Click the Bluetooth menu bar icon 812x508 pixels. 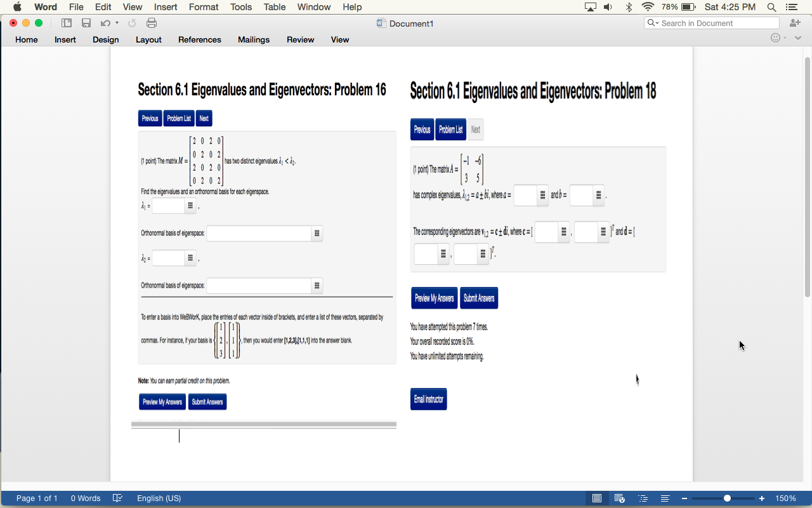629,7
